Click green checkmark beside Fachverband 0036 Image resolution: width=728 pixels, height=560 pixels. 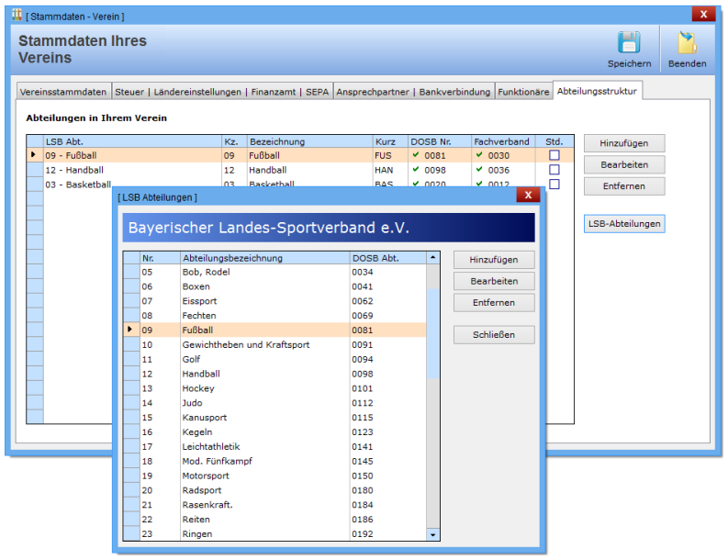coord(480,170)
